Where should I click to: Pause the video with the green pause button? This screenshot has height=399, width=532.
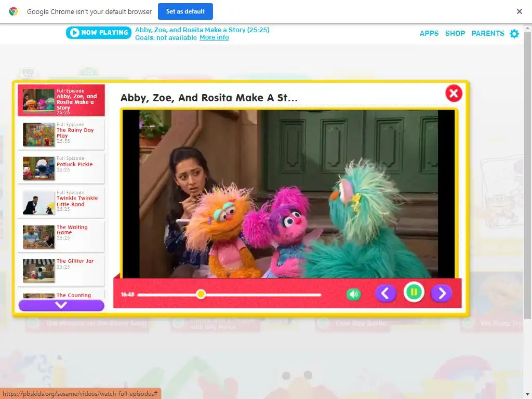coord(414,292)
